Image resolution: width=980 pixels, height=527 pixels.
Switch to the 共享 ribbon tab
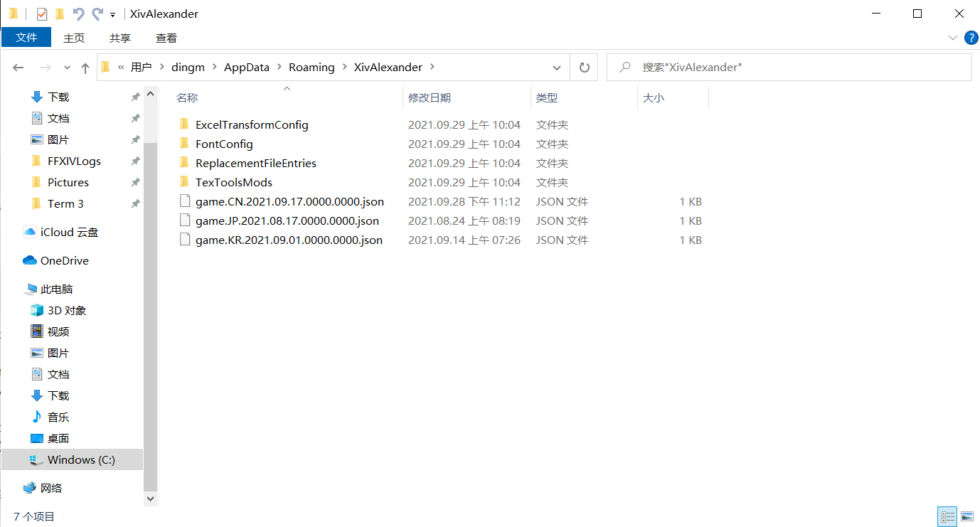tap(120, 38)
